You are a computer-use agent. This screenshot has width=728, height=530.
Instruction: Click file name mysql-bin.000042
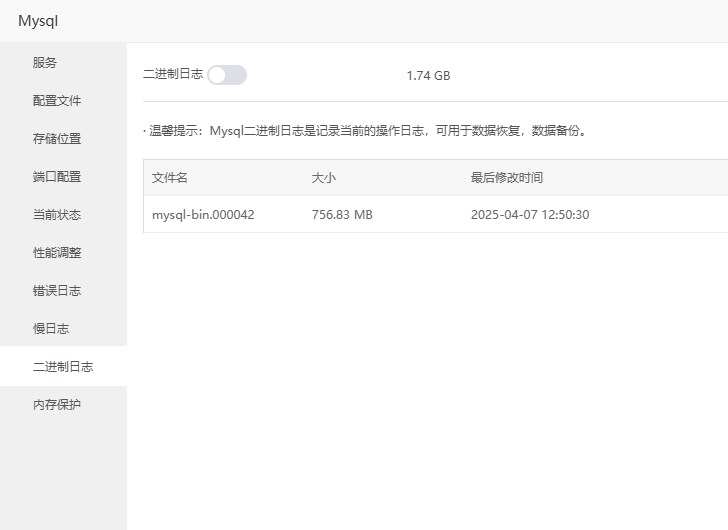point(203,215)
